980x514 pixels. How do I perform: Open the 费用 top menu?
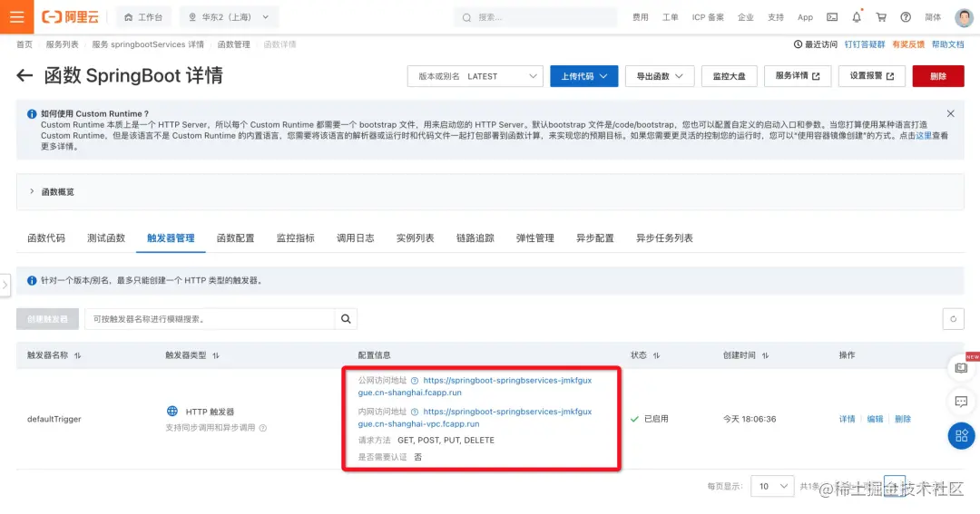[x=641, y=17]
